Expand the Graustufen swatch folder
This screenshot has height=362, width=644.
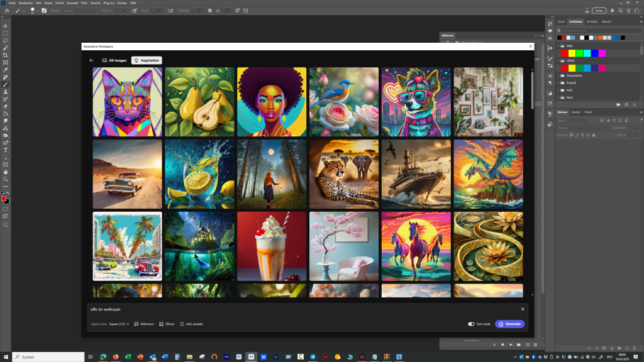tap(559, 75)
